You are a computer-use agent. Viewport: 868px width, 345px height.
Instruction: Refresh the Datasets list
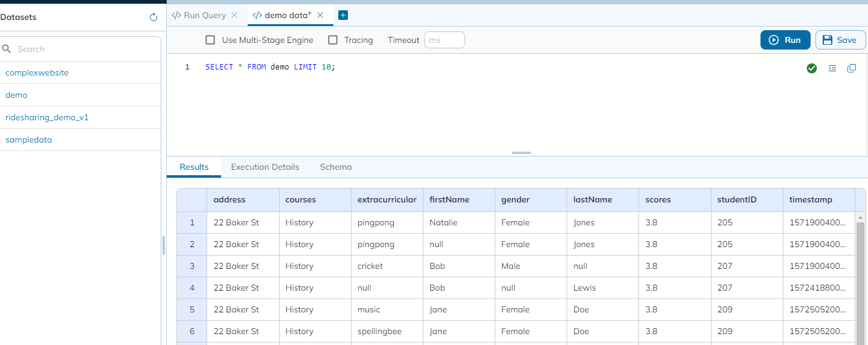coord(153,18)
